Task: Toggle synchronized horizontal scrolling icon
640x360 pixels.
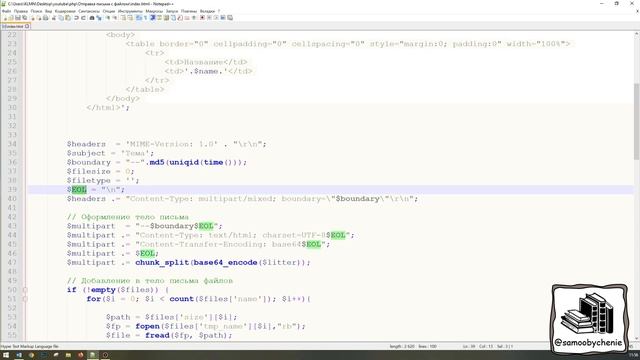Action: 130,18
